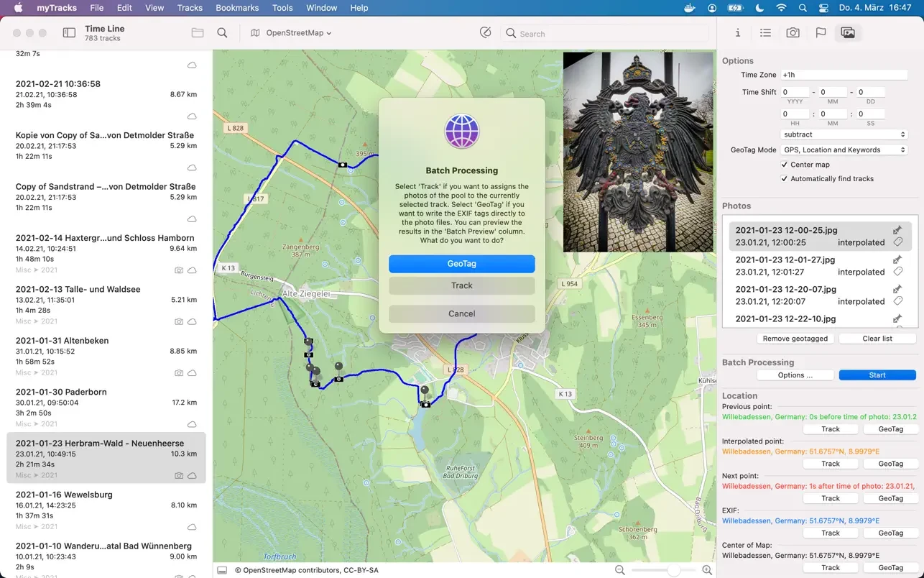Screen dimensions: 924x578
Task: Disable Automatically find tracks checkbox
Action: click(x=785, y=179)
